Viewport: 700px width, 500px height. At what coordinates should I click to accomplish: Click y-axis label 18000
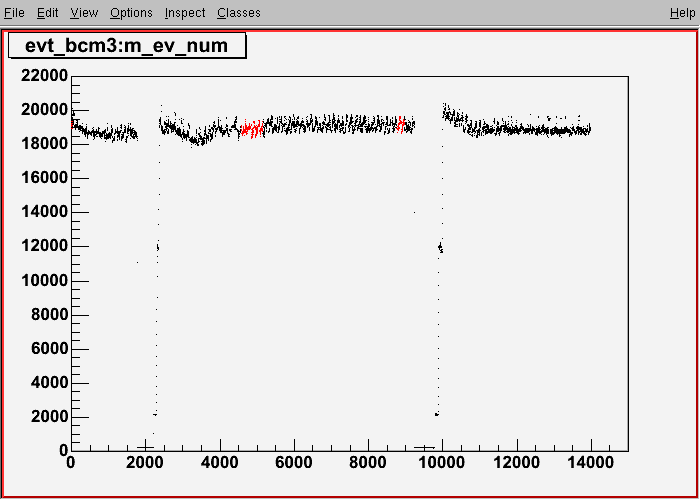44,144
